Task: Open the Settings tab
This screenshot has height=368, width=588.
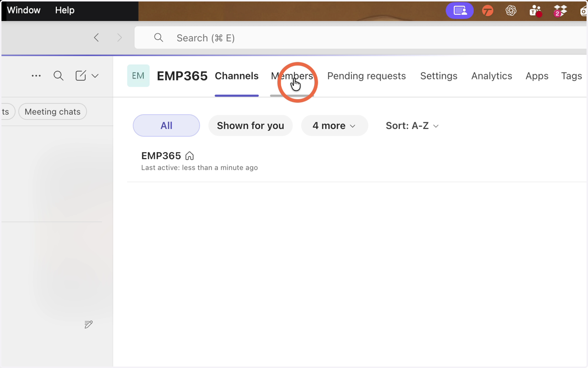Action: tap(439, 76)
